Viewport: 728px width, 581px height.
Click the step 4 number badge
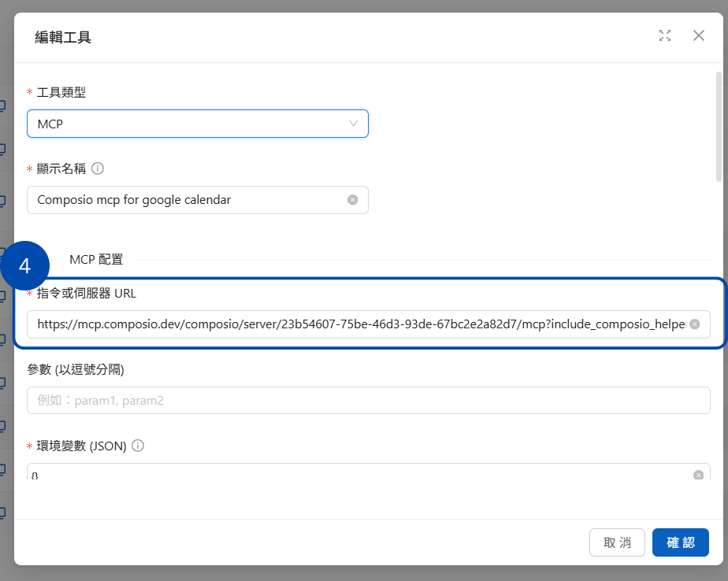[x=24, y=266]
